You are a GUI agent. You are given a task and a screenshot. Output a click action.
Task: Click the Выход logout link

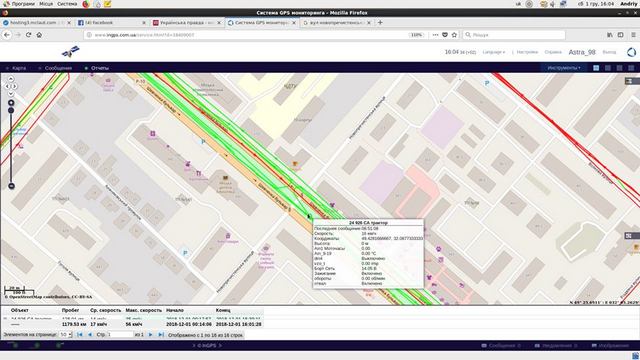coord(609,52)
